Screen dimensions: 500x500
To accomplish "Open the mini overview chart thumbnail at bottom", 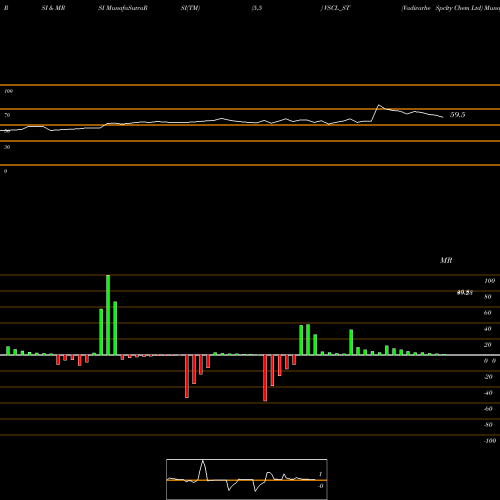I will pos(247,479).
